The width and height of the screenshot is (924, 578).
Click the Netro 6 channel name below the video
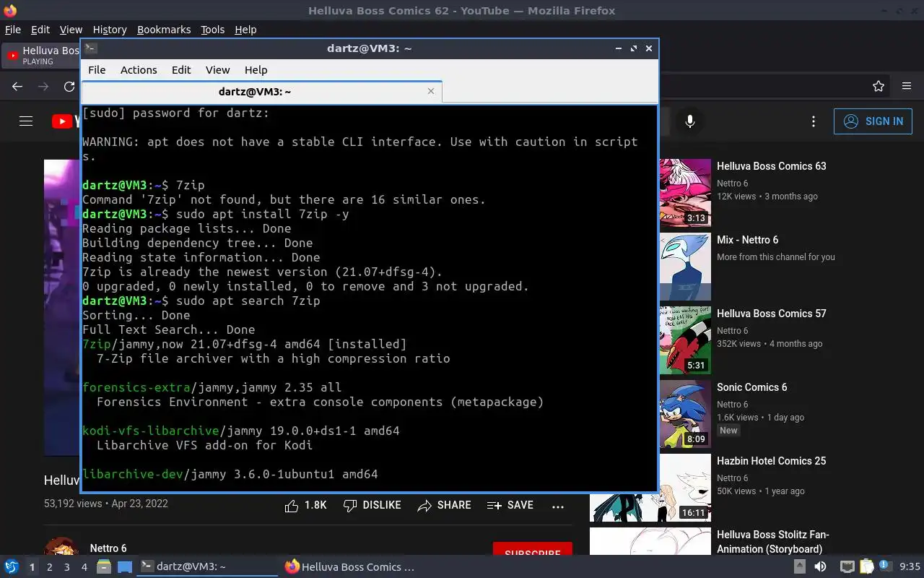coord(108,548)
